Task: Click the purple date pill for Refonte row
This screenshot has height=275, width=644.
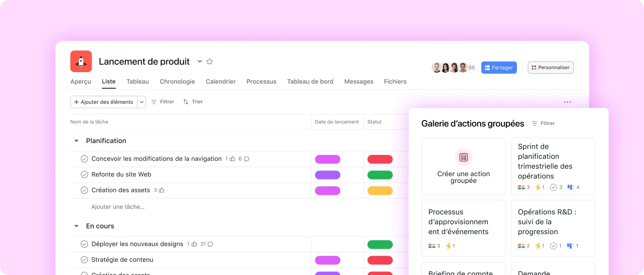Action: (328, 175)
